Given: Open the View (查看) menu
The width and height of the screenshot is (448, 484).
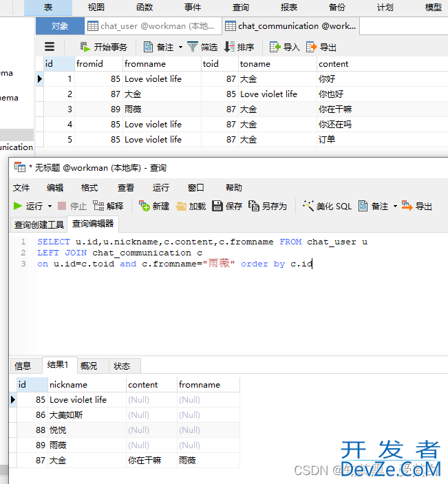Looking at the screenshot, I should coord(126,188).
